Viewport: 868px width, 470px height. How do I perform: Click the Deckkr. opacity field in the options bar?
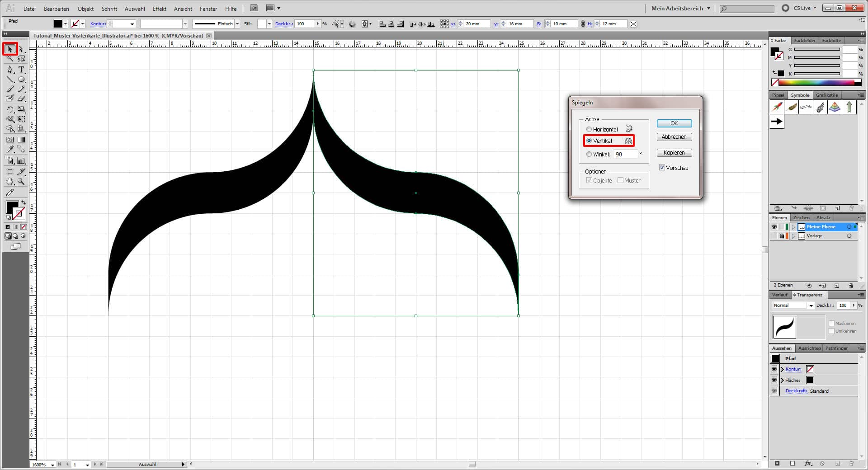click(305, 23)
